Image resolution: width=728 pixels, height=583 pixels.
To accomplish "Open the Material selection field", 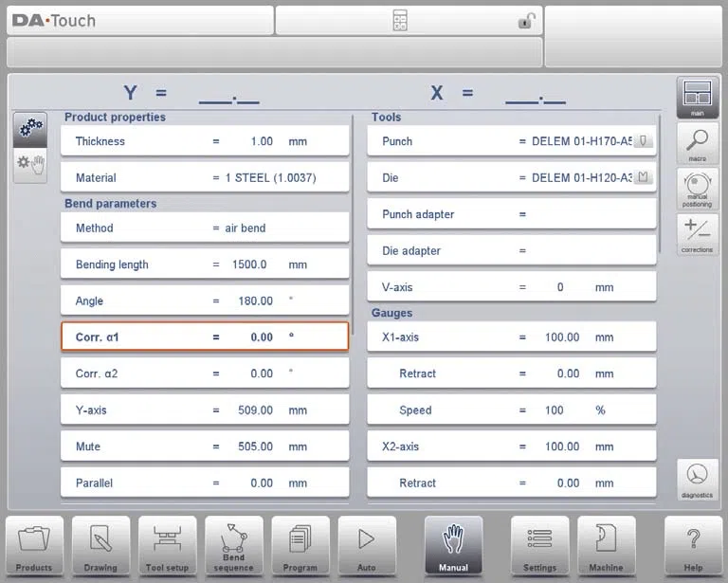I will pyautogui.click(x=205, y=177).
